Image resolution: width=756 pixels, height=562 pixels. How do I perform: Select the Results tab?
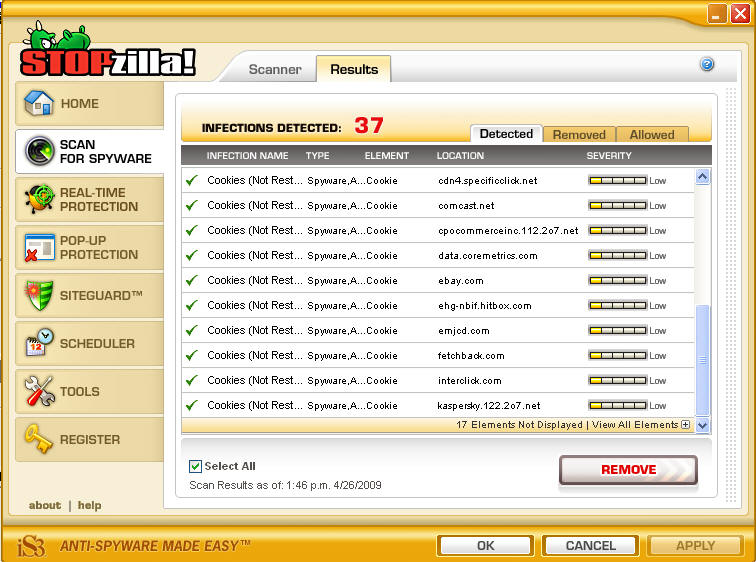(x=354, y=69)
